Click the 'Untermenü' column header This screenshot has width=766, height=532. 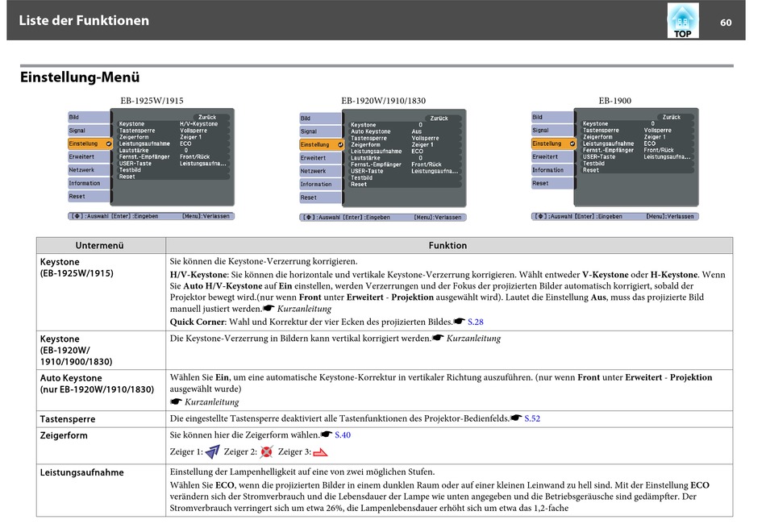point(101,245)
